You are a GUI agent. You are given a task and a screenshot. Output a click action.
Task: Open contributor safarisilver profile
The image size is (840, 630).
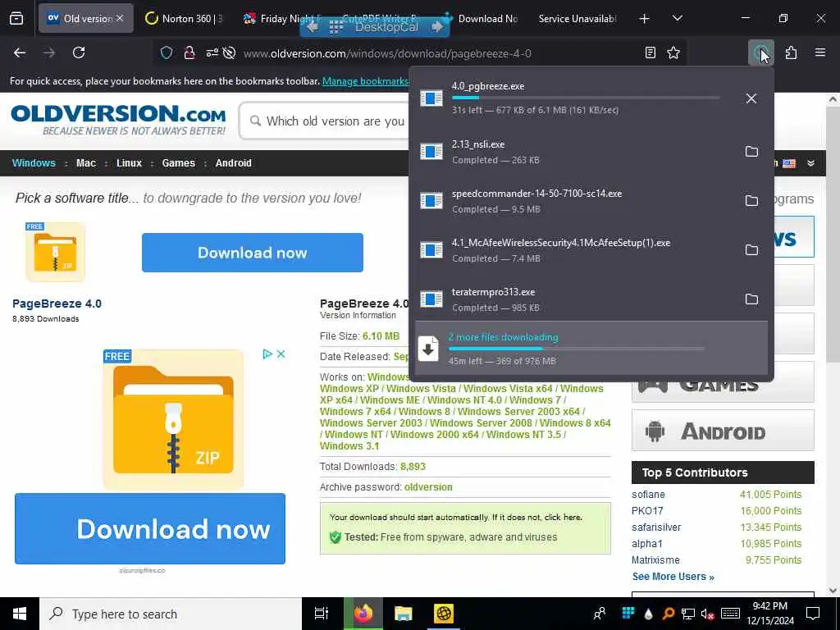[656, 527]
